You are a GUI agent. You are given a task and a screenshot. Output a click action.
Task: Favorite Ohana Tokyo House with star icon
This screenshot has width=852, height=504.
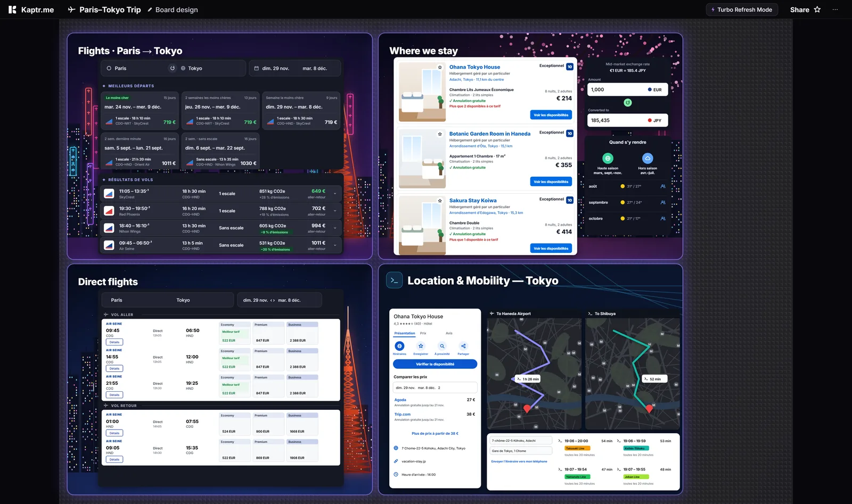440,67
